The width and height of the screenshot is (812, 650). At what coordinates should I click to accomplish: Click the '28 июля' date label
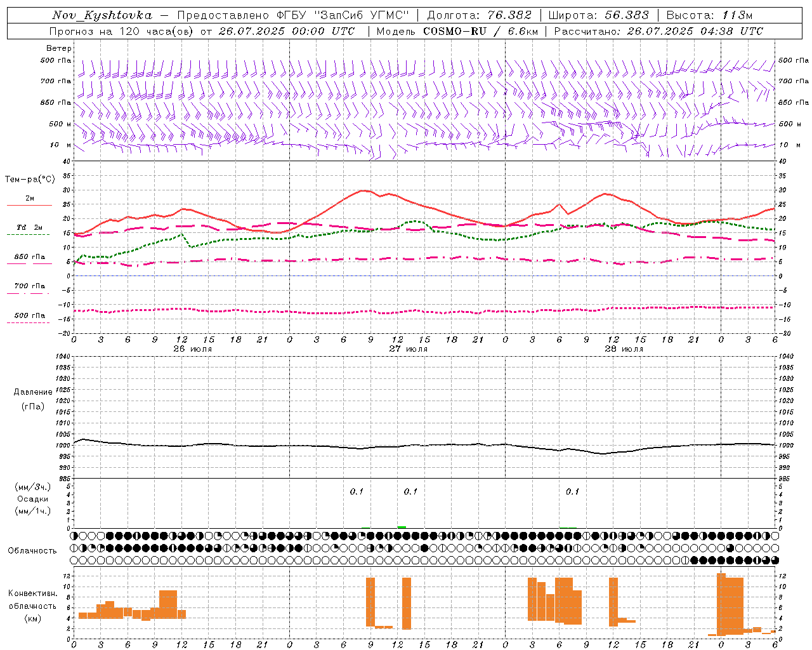click(624, 349)
